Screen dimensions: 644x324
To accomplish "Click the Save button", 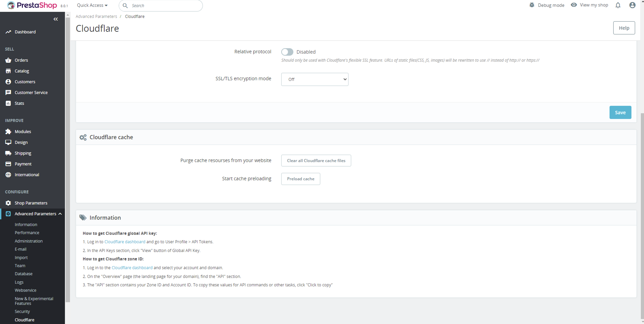I will pyautogui.click(x=620, y=112).
